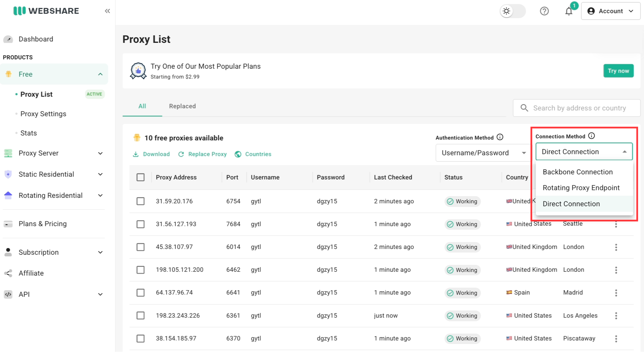Expand the Rotating Residential section
Viewport: 644px width, 352px height.
(x=100, y=196)
